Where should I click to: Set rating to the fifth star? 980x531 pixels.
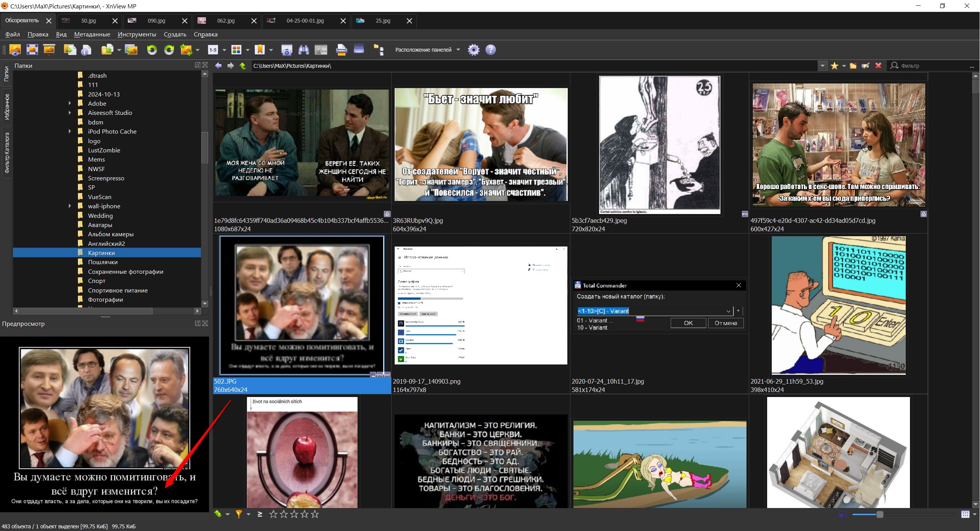pyautogui.click(x=315, y=514)
